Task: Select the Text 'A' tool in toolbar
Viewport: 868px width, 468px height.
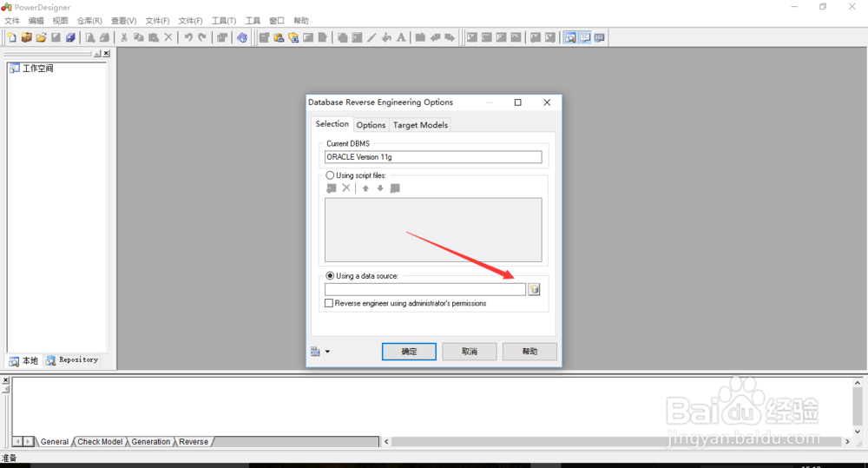Action: click(401, 37)
